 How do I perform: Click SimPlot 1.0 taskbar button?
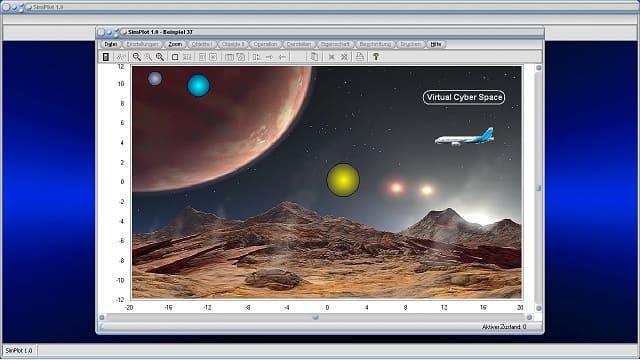point(19,351)
